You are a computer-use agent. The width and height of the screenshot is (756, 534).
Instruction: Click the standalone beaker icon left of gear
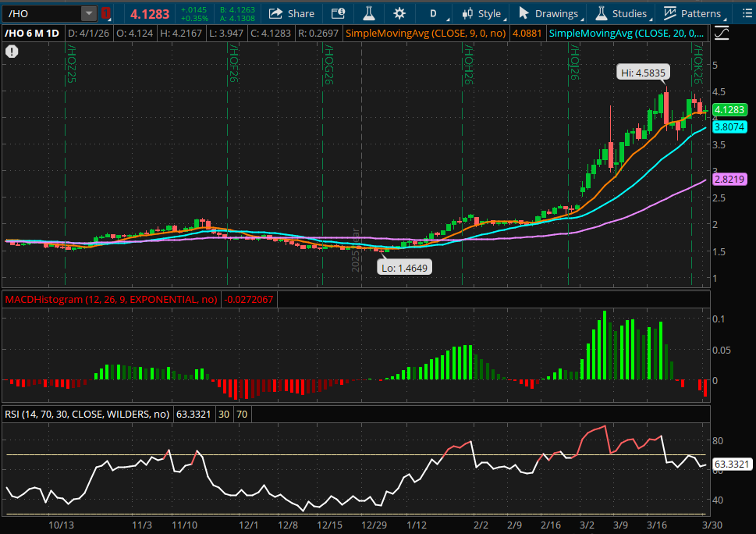point(368,12)
